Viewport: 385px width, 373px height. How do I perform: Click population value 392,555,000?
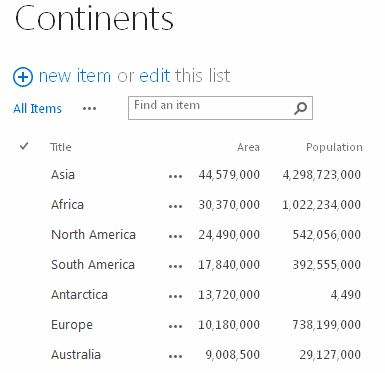(x=327, y=265)
